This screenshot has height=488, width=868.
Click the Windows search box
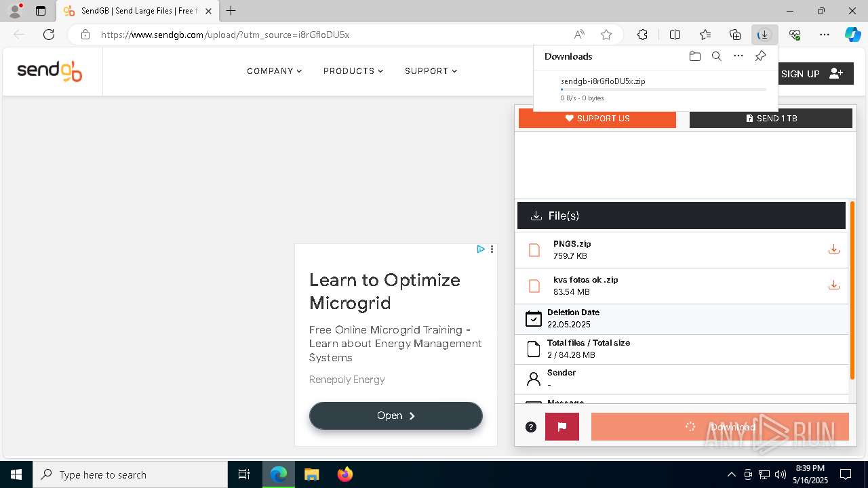click(131, 474)
